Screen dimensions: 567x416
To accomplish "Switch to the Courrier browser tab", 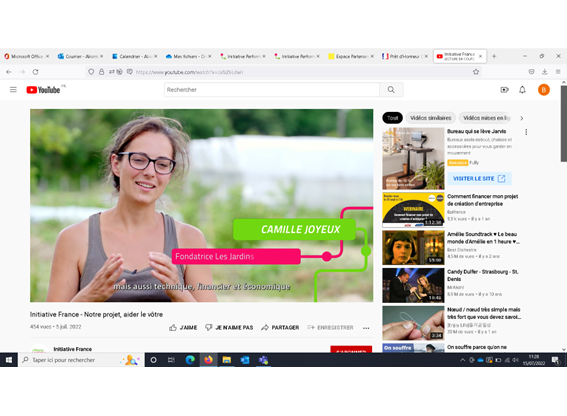I will [x=80, y=56].
